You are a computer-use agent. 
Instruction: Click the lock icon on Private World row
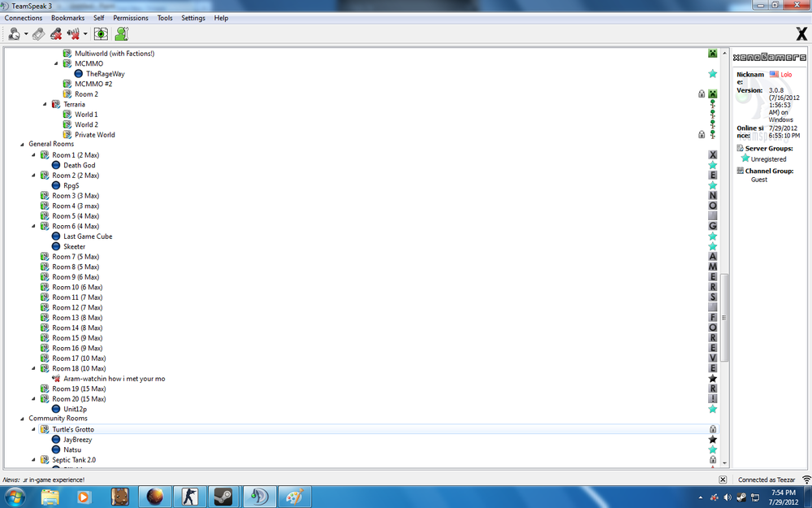coord(702,135)
